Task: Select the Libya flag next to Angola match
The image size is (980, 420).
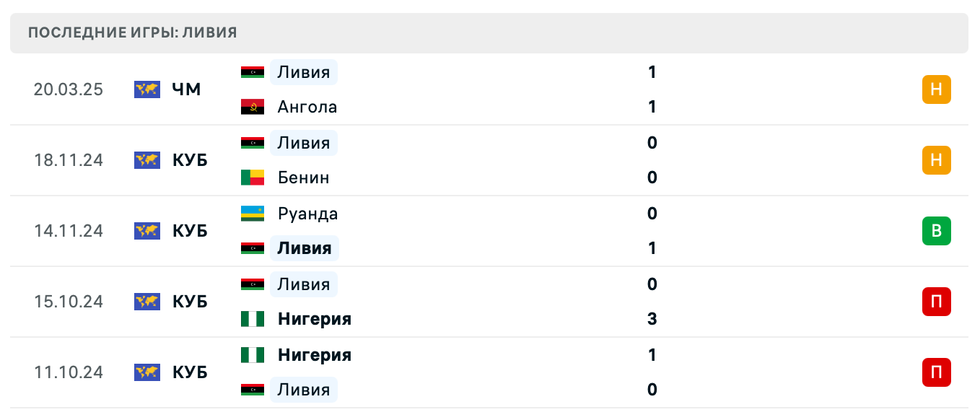Action: pos(251,72)
